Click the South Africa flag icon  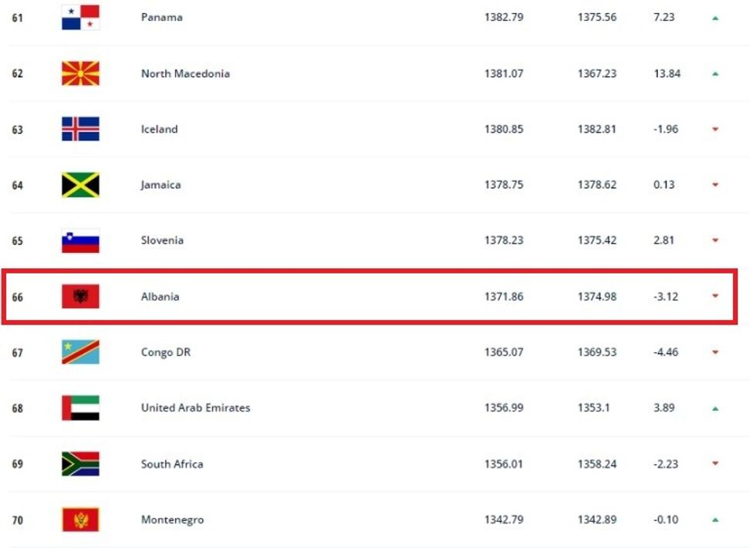(x=80, y=464)
